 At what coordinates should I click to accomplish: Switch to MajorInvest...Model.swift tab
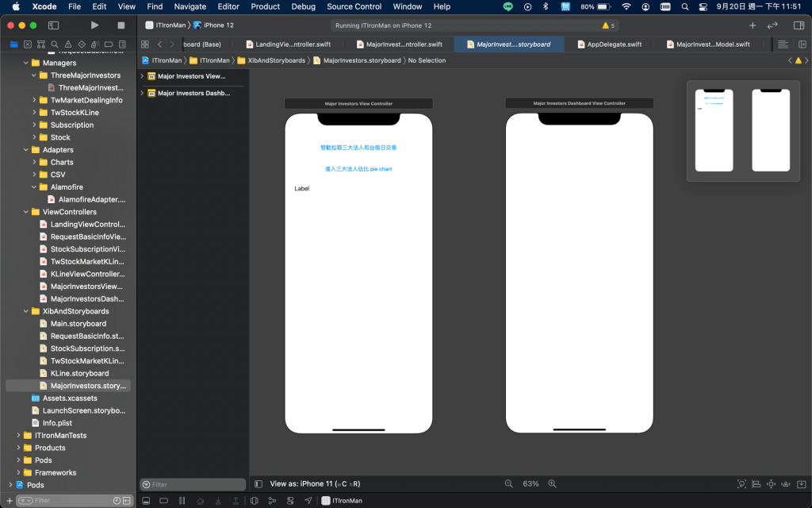708,44
